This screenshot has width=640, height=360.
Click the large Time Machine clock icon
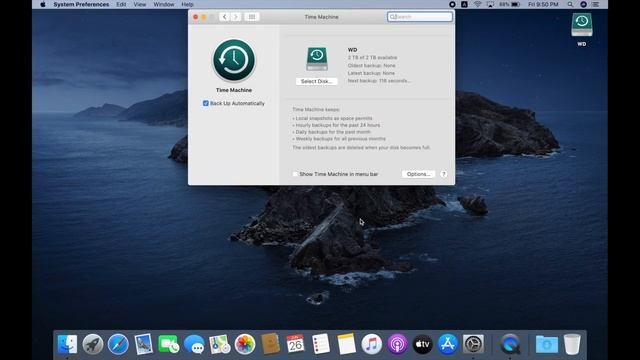point(234,60)
